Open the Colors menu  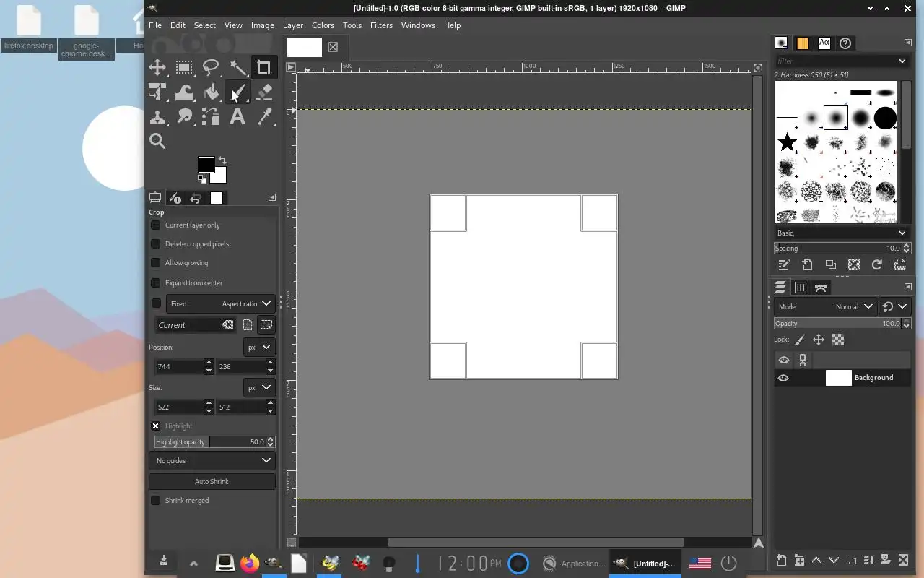pos(323,25)
